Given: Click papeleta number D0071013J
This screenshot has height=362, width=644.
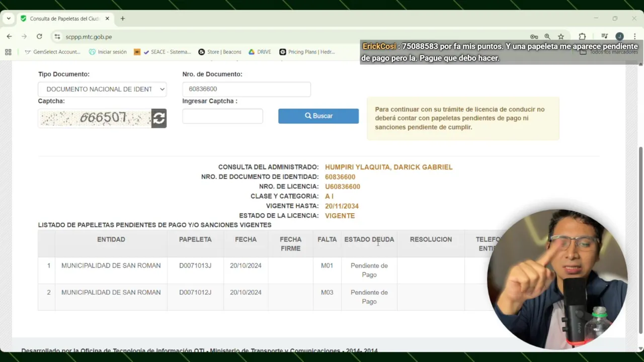Looking at the screenshot, I should pyautogui.click(x=195, y=265).
